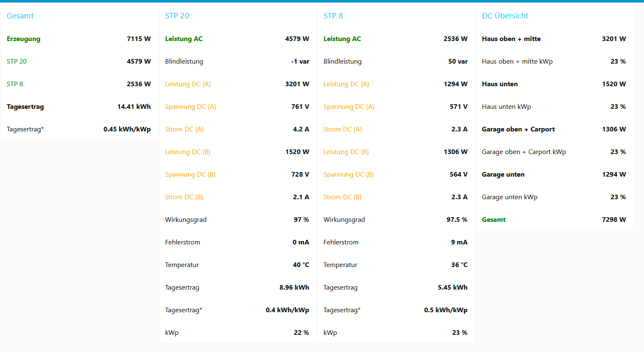Select the Erzeugung 7115 W value
This screenshot has height=352, width=644.
(139, 39)
